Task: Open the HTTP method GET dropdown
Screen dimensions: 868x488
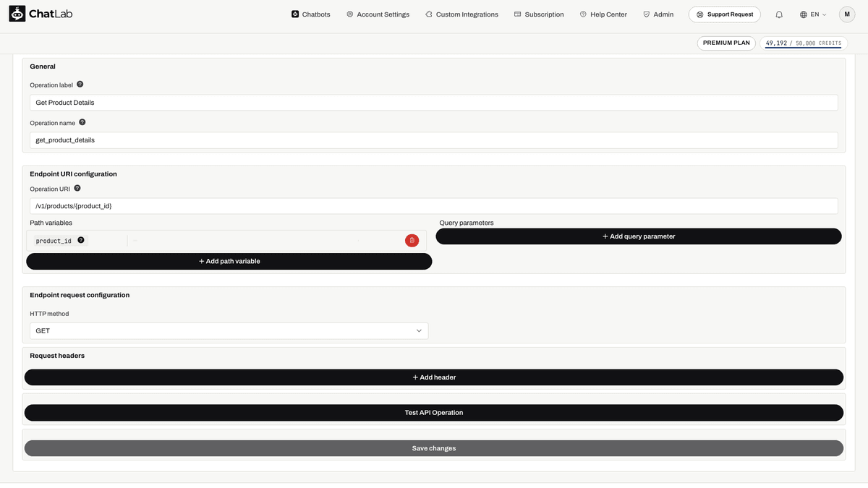Action: click(229, 330)
